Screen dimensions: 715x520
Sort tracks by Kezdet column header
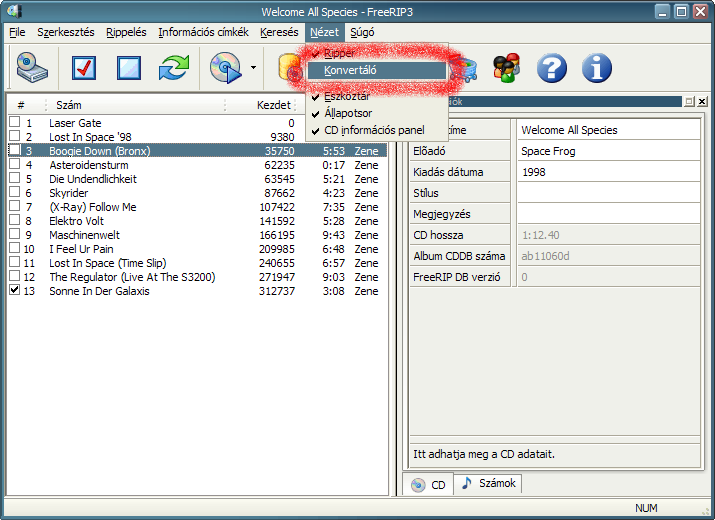point(261,105)
